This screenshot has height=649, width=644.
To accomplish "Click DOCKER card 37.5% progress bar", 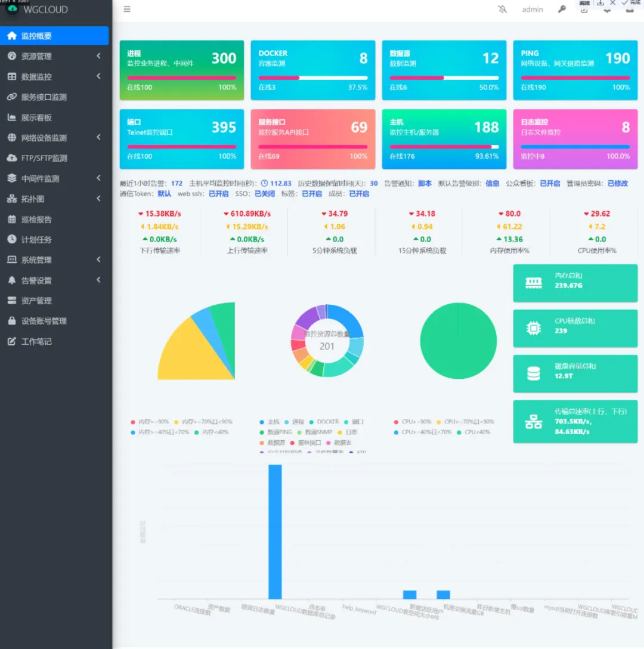I will (x=313, y=78).
